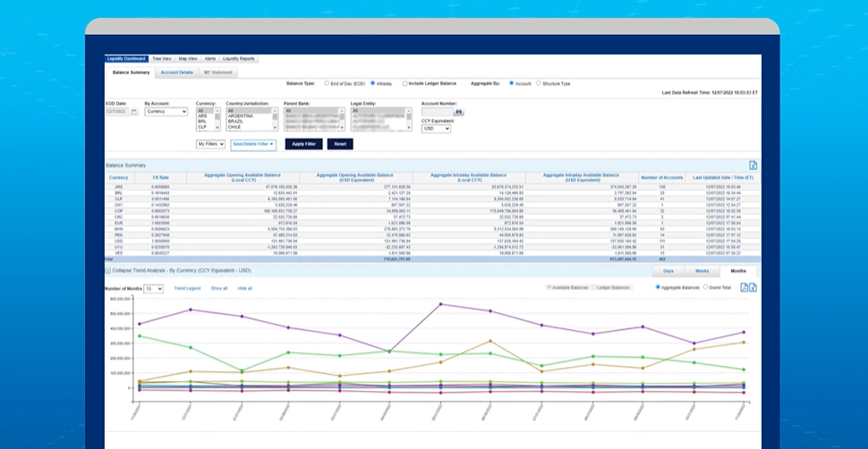
Task: Toggle Ledger Balances chart option
Action: coord(594,287)
